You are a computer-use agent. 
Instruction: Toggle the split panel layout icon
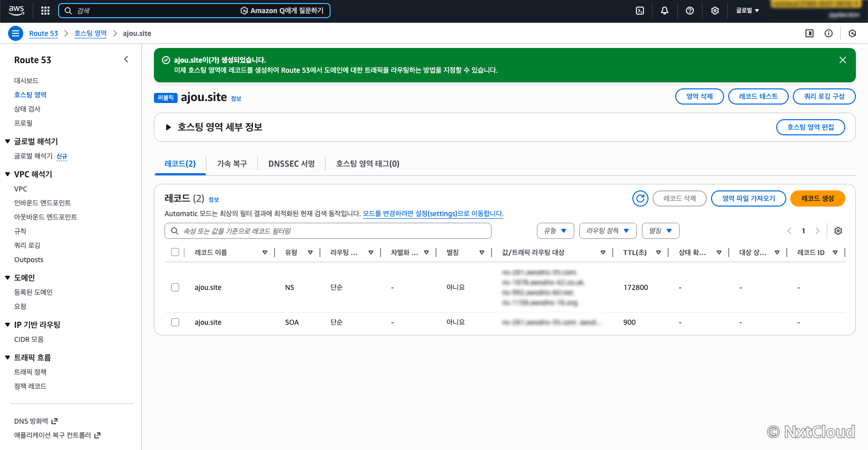tap(809, 33)
